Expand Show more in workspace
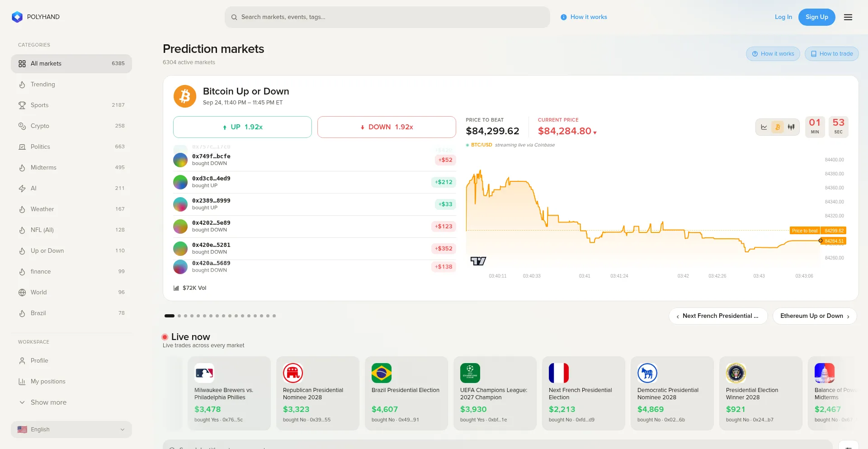 click(x=71, y=402)
